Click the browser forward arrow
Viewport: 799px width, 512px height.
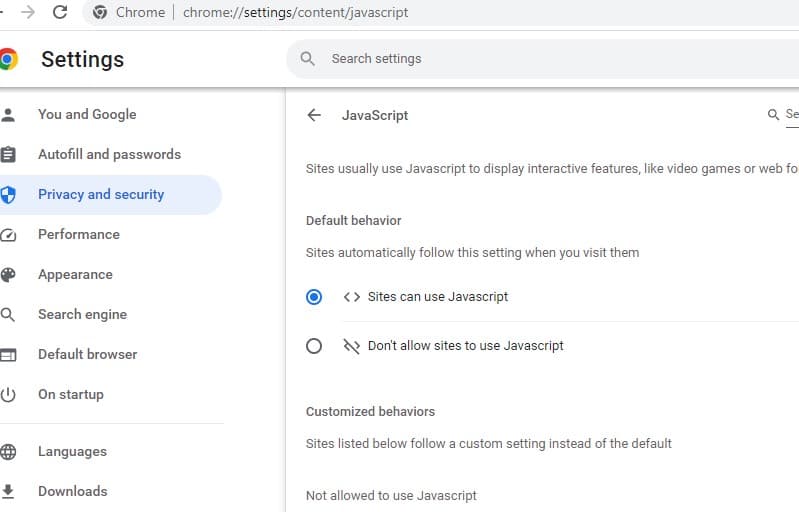point(28,13)
